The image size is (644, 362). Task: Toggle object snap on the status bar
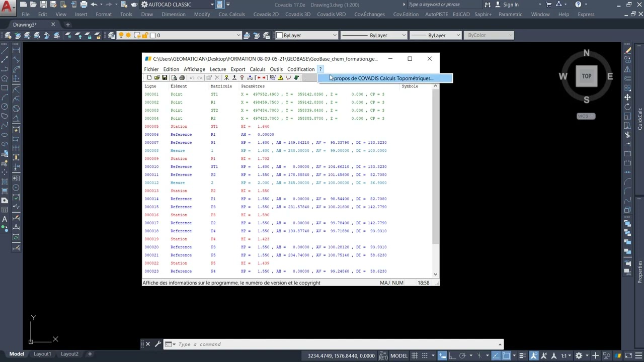pyautogui.click(x=506, y=355)
